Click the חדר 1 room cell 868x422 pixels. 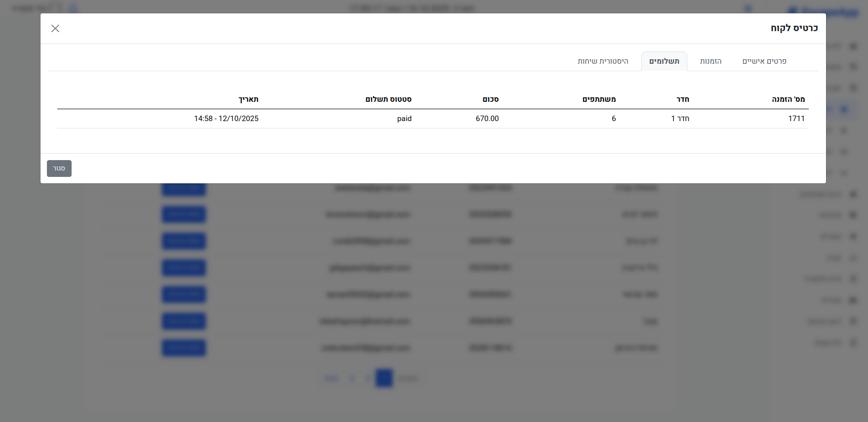click(680, 119)
